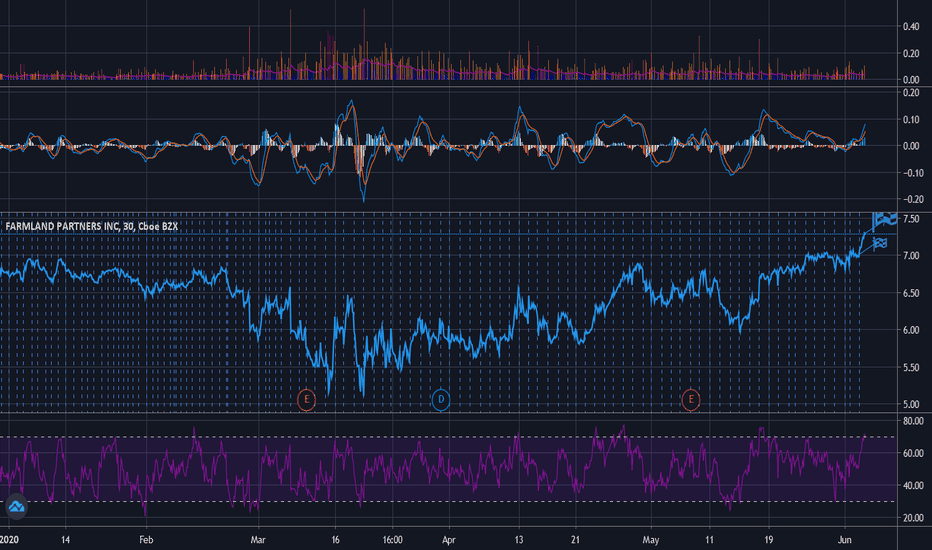Click the 60.00 RSI scale label

[913, 453]
